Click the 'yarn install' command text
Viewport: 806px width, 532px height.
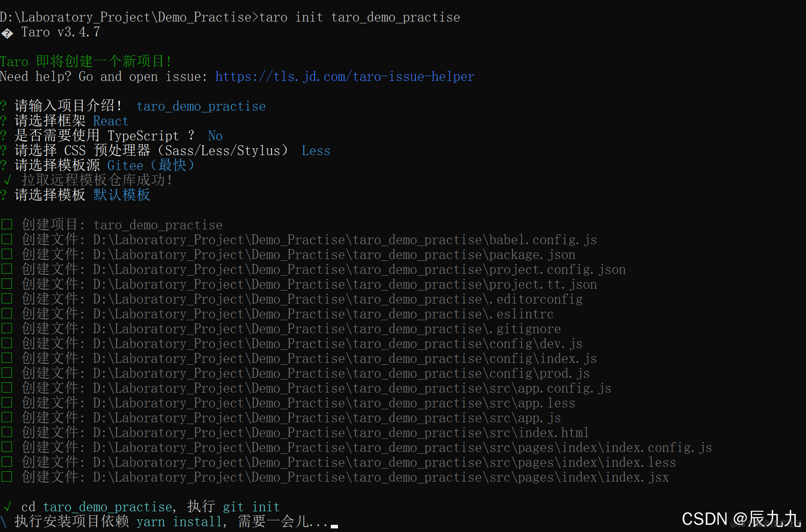click(x=179, y=522)
